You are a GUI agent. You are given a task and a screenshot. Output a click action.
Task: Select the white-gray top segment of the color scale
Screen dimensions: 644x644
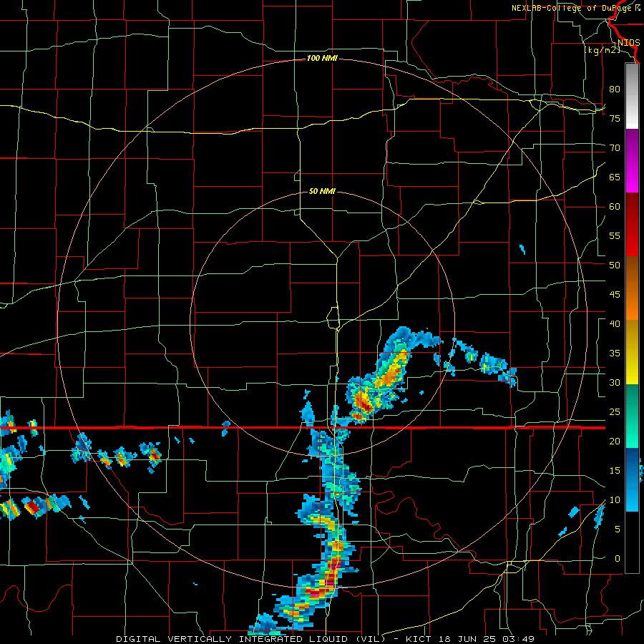(632, 97)
